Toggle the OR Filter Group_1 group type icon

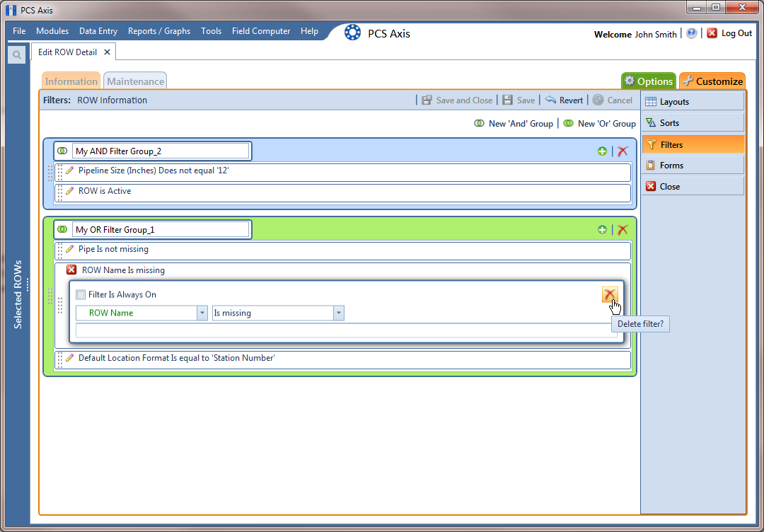(x=62, y=230)
